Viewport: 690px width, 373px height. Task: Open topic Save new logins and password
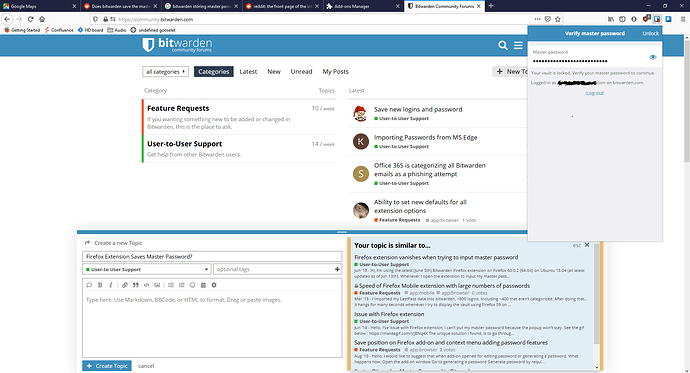click(x=418, y=109)
